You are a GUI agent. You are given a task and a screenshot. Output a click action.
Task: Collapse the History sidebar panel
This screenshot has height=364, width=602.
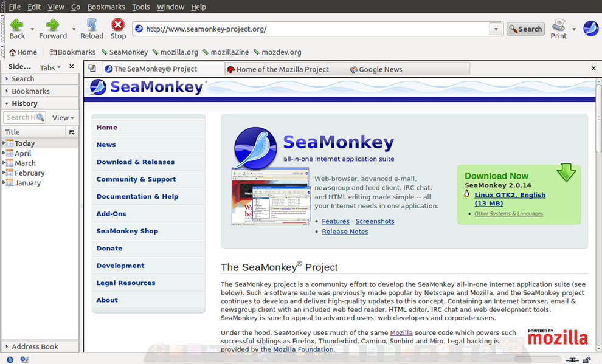coord(40,103)
